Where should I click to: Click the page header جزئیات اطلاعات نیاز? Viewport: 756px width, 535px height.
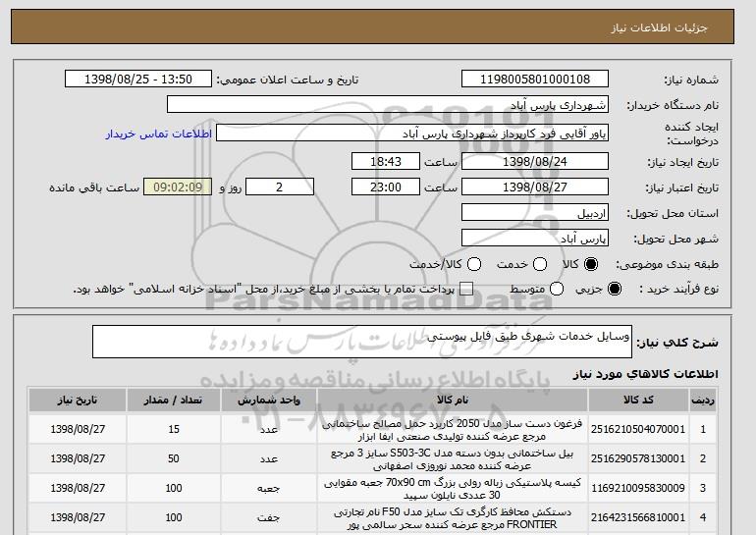click(659, 27)
